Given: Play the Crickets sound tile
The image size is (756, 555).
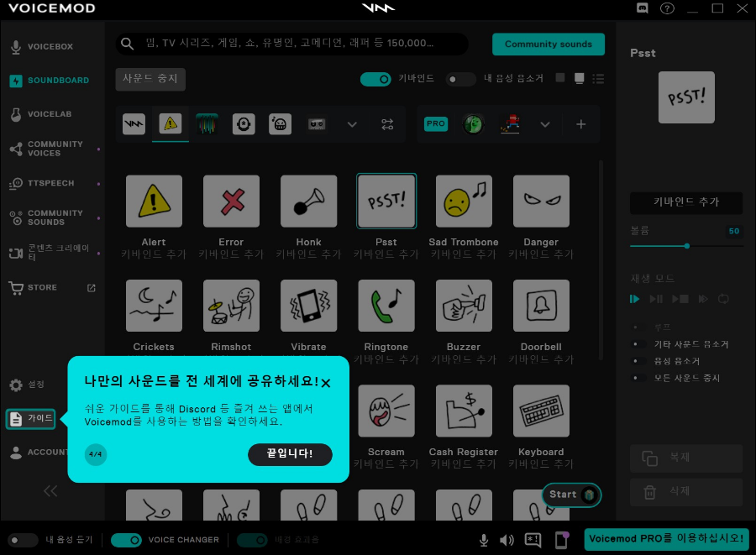Looking at the screenshot, I should (154, 306).
